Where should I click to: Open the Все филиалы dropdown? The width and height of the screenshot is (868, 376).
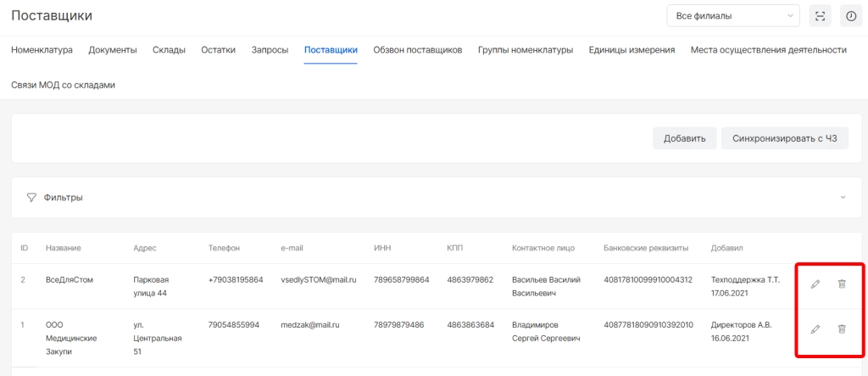733,16
